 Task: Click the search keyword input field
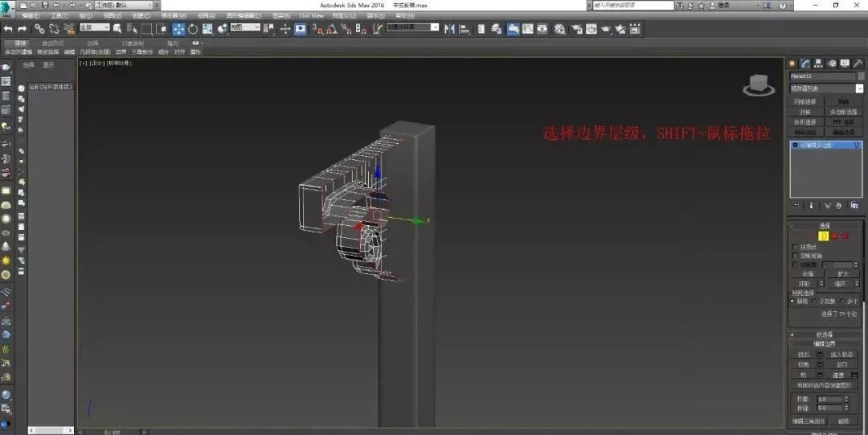(633, 5)
